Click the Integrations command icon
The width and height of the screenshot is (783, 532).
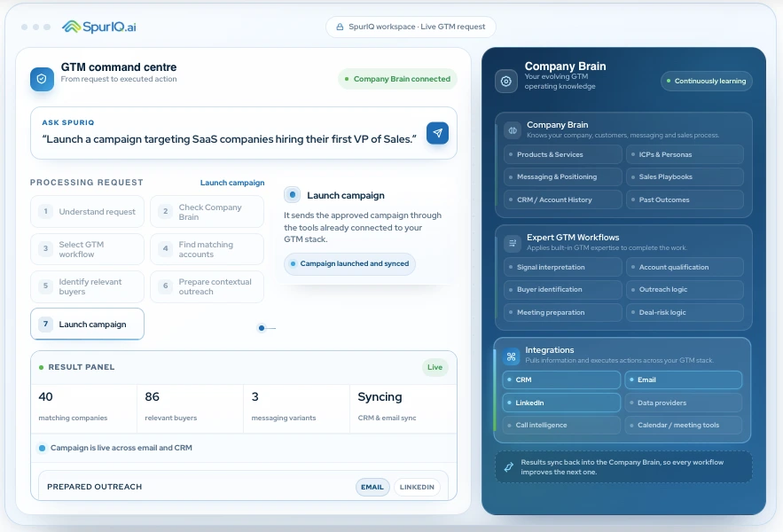point(511,356)
